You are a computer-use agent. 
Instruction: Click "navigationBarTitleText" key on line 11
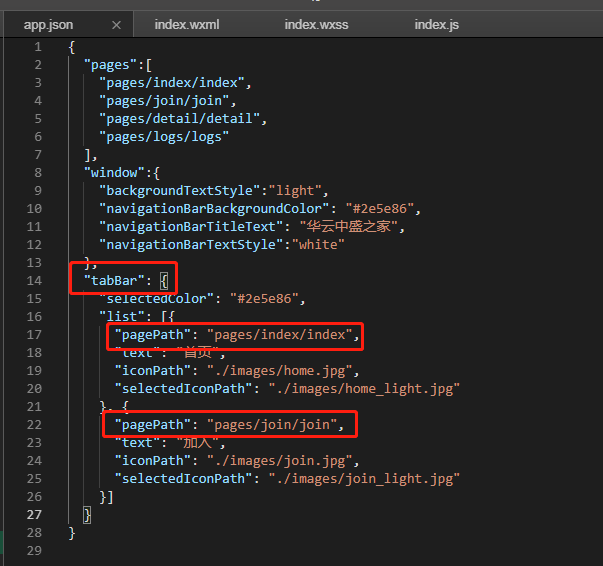pyautogui.click(x=191, y=227)
